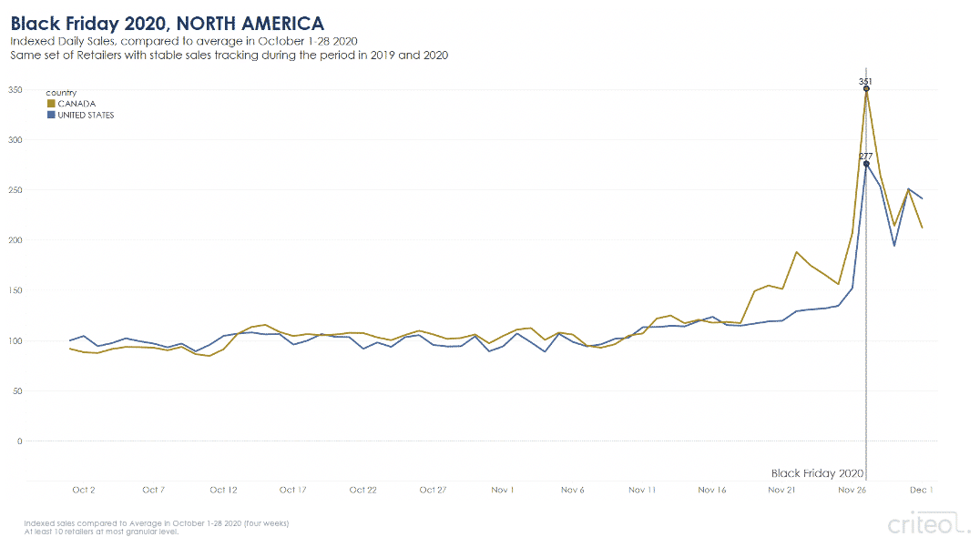Click the criteo logo
The height and width of the screenshot is (547, 980).
(x=929, y=523)
